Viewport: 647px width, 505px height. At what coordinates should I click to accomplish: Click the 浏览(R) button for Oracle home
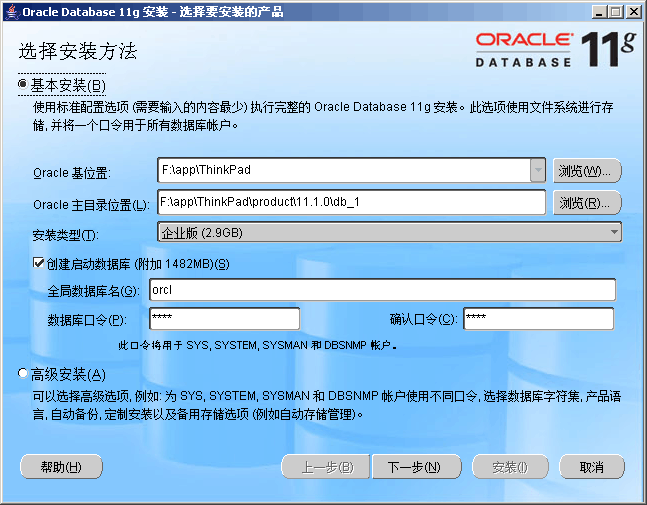(x=587, y=203)
